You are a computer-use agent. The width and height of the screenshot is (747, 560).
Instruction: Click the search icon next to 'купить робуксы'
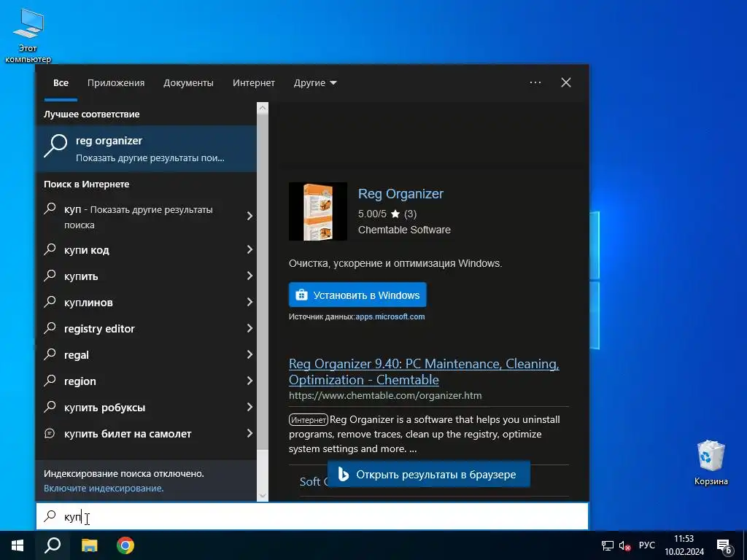(50, 406)
